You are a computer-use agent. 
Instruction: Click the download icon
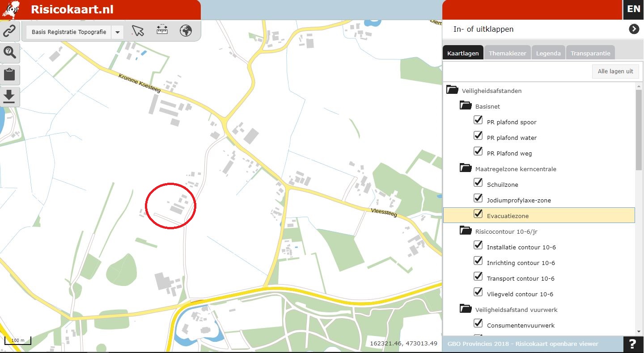(9, 97)
